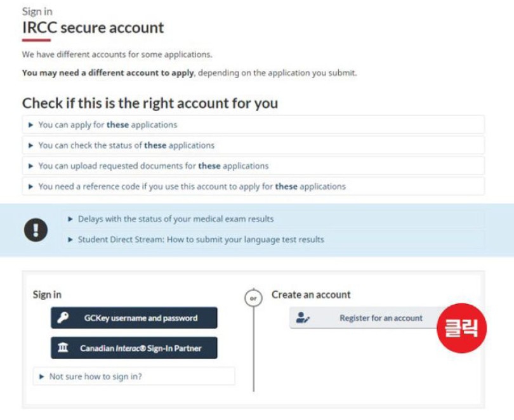Expand "Not sure how to sign in?"

click(95, 376)
